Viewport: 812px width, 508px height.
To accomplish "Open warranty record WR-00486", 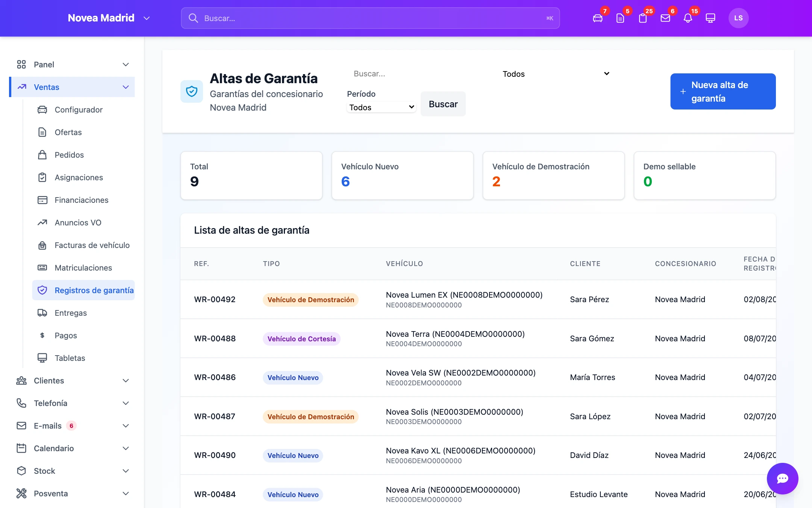I will coord(215,377).
